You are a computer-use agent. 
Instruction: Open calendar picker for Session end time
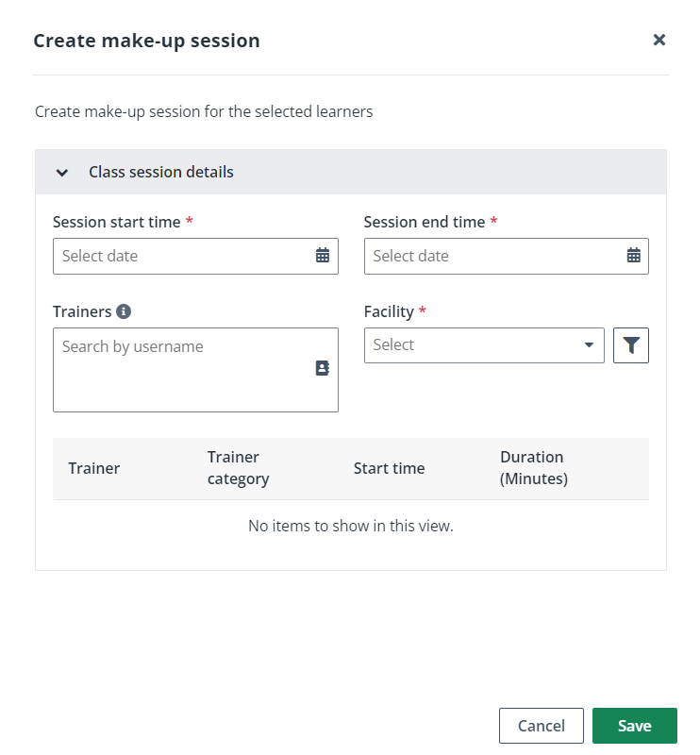(x=633, y=256)
